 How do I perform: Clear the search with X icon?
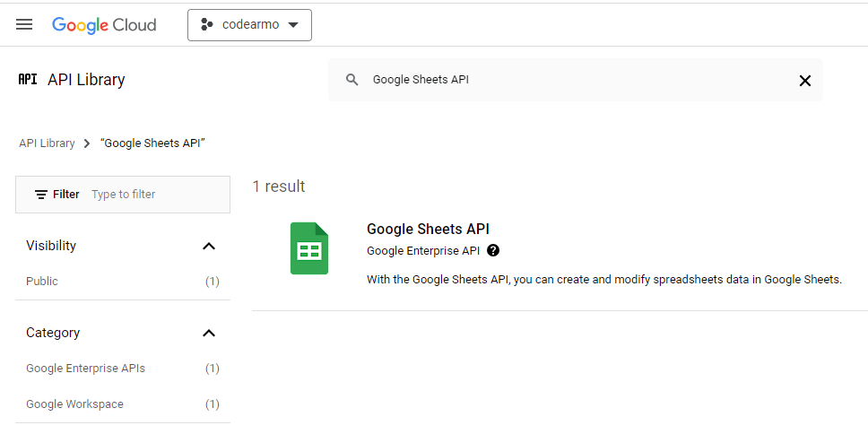(x=805, y=81)
